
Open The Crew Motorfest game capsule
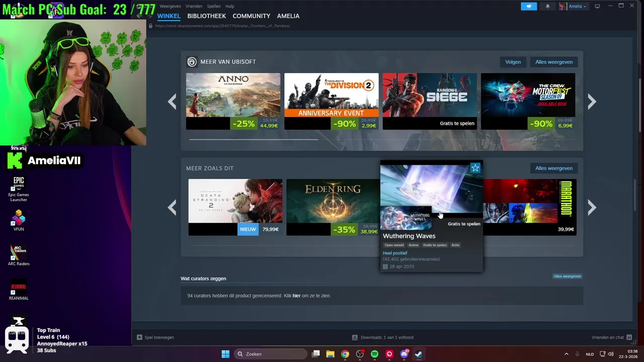(528, 102)
